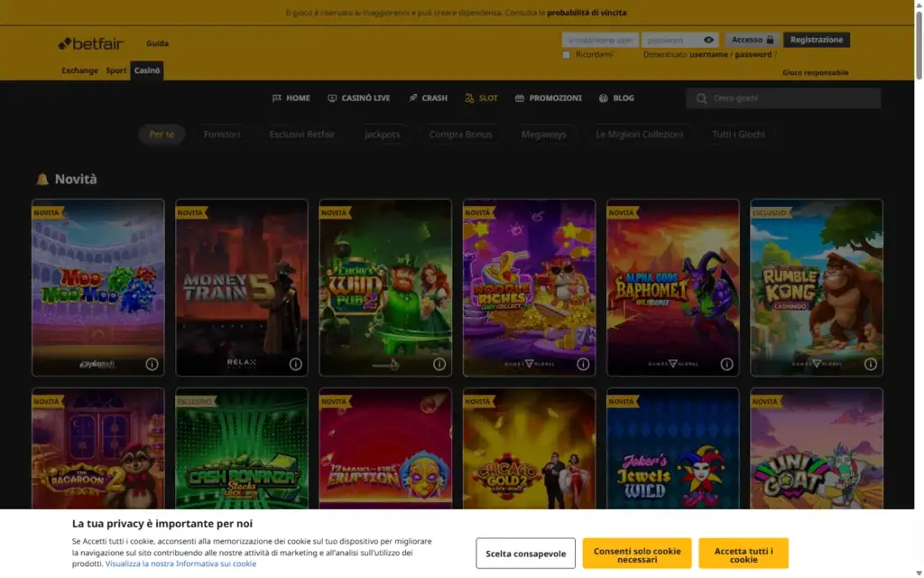Viewport: 924px width, 578px height.
Task: Open Chicago Gold 2 game thumbnail
Action: click(x=529, y=449)
